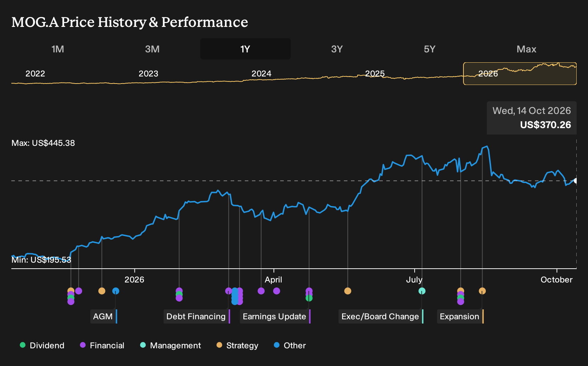Viewport: 588px width, 366px height.
Task: Switch chart to 3Y range
Action: click(x=337, y=49)
